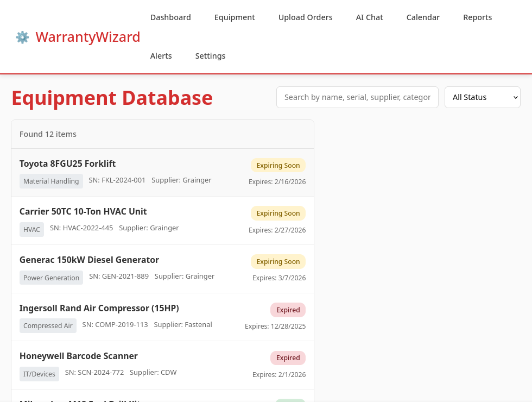Open Ingersoll Rand Air Compressor record
This screenshot has width=532, height=402.
tap(162, 317)
